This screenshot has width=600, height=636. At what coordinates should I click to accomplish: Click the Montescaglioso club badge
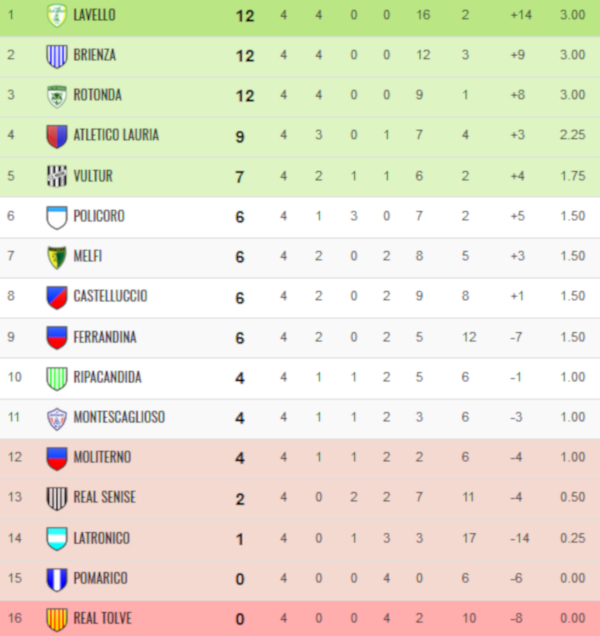(x=57, y=418)
